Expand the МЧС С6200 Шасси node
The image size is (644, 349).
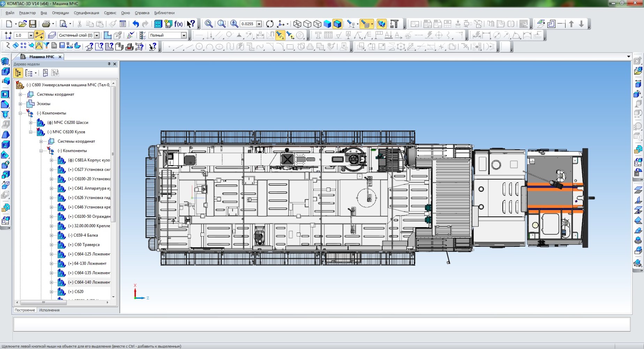pyautogui.click(x=31, y=122)
